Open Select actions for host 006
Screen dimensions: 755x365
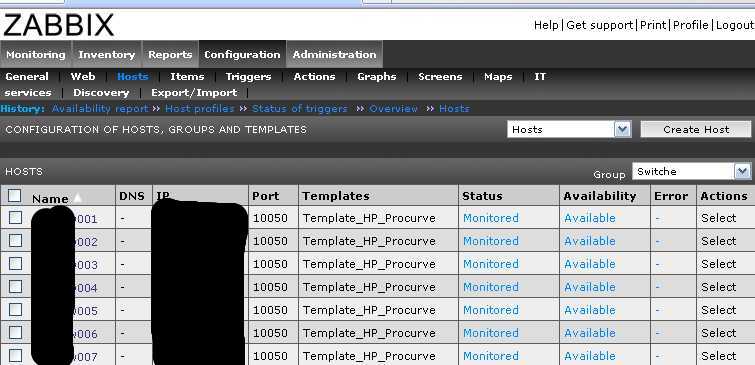pyautogui.click(x=718, y=333)
